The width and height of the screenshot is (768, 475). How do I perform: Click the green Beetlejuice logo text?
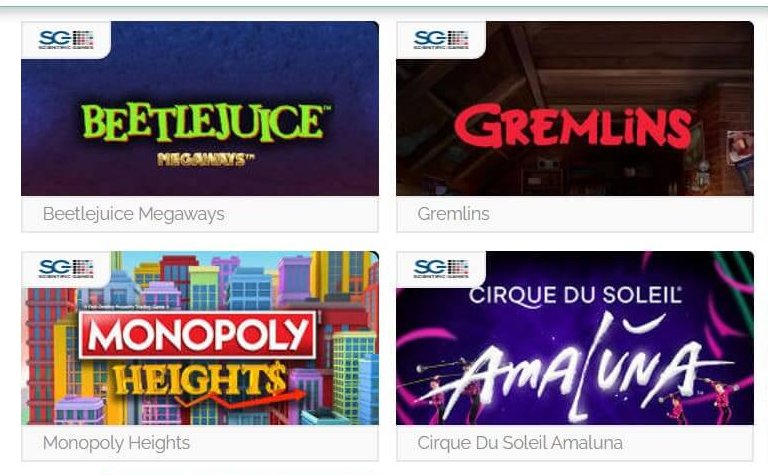click(x=205, y=122)
